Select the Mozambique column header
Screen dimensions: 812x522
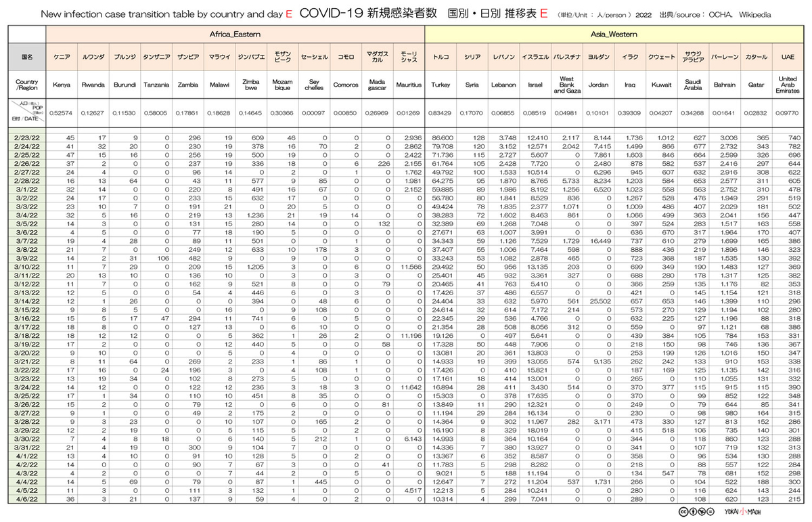283,85
